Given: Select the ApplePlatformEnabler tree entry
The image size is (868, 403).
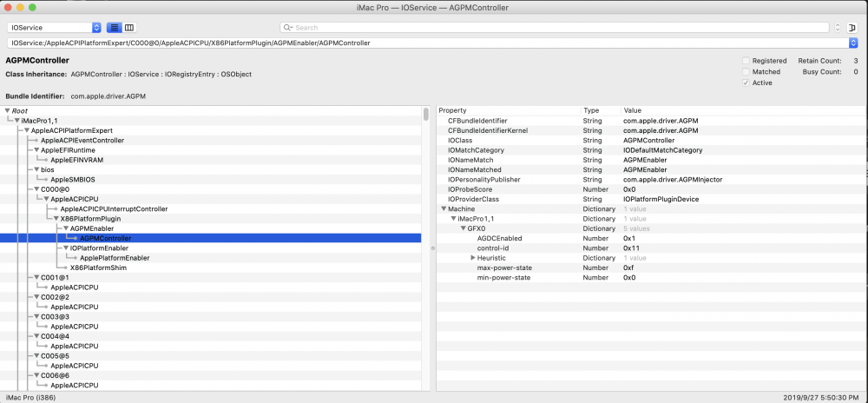Looking at the screenshot, I should click(115, 258).
